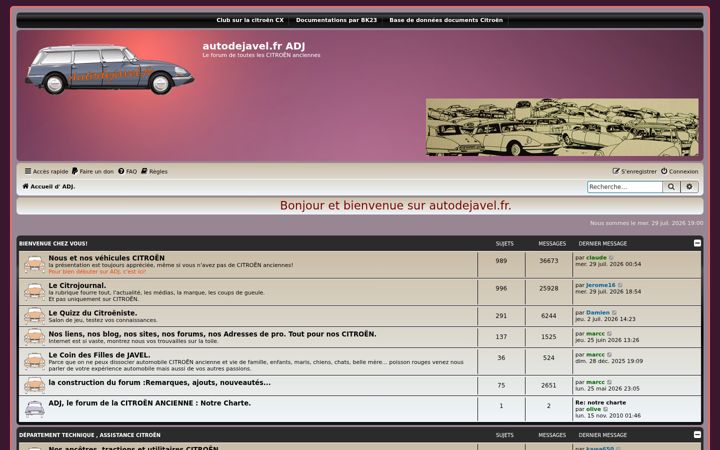Click car icon beside la construction du forum

34,385
